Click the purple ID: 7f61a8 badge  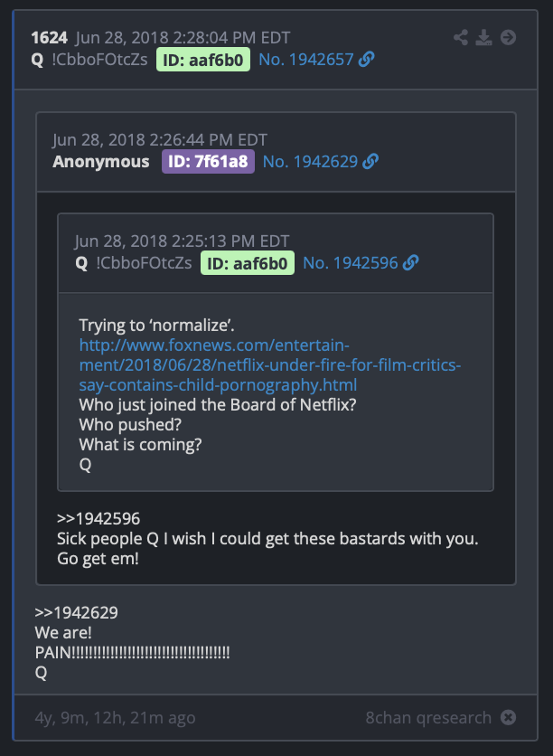[x=208, y=162]
